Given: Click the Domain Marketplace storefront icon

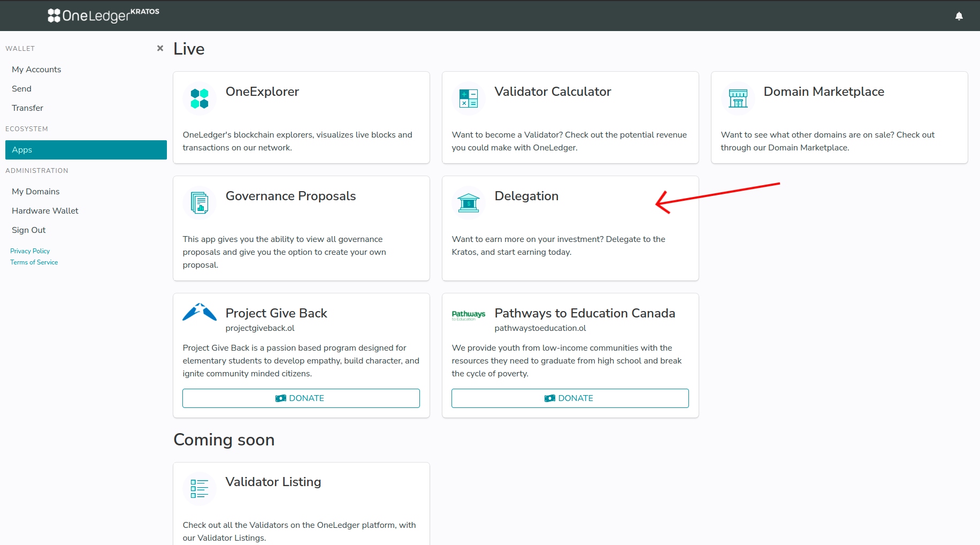Looking at the screenshot, I should coord(738,99).
